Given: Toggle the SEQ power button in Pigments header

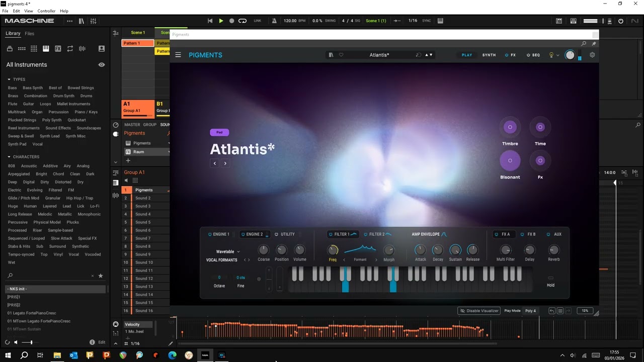Looking at the screenshot, I should [x=528, y=55].
